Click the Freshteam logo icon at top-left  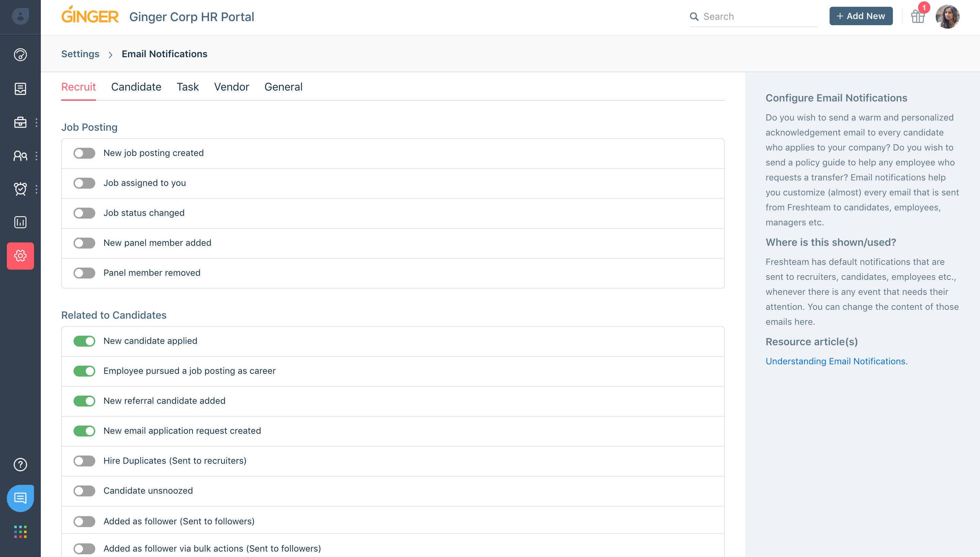(x=20, y=16)
